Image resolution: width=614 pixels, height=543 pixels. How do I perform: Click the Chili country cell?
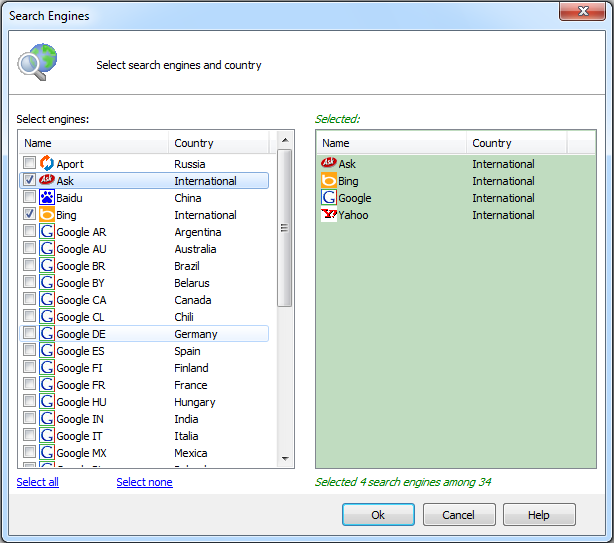tap(184, 317)
